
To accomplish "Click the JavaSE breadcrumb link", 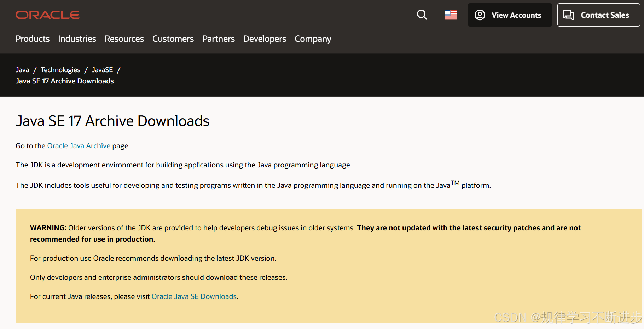I will click(x=102, y=70).
